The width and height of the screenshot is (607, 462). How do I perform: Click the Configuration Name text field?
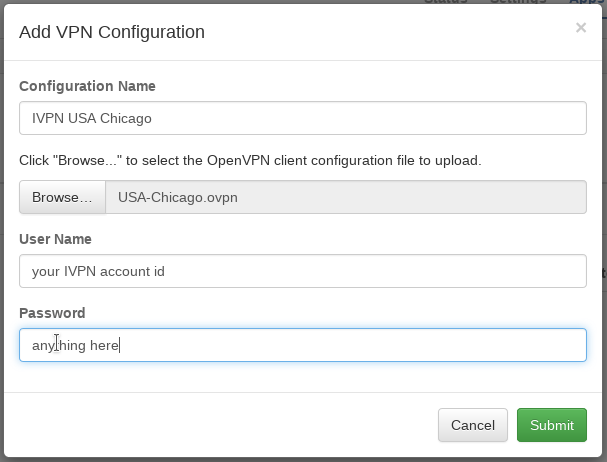point(302,118)
